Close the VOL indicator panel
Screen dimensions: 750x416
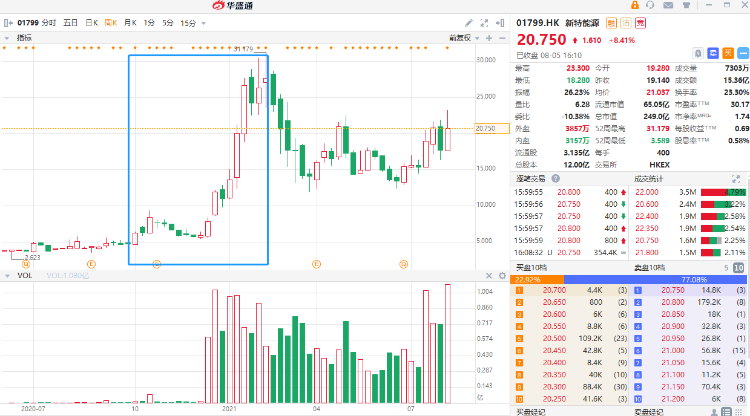point(489,275)
